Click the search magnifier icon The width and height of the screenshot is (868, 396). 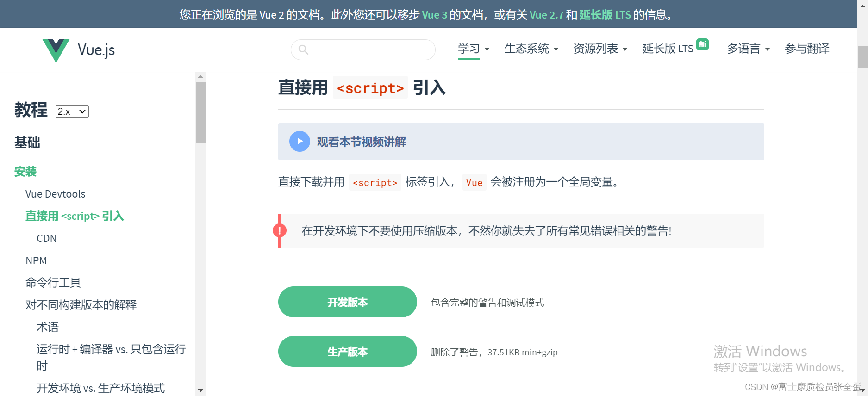coord(303,49)
